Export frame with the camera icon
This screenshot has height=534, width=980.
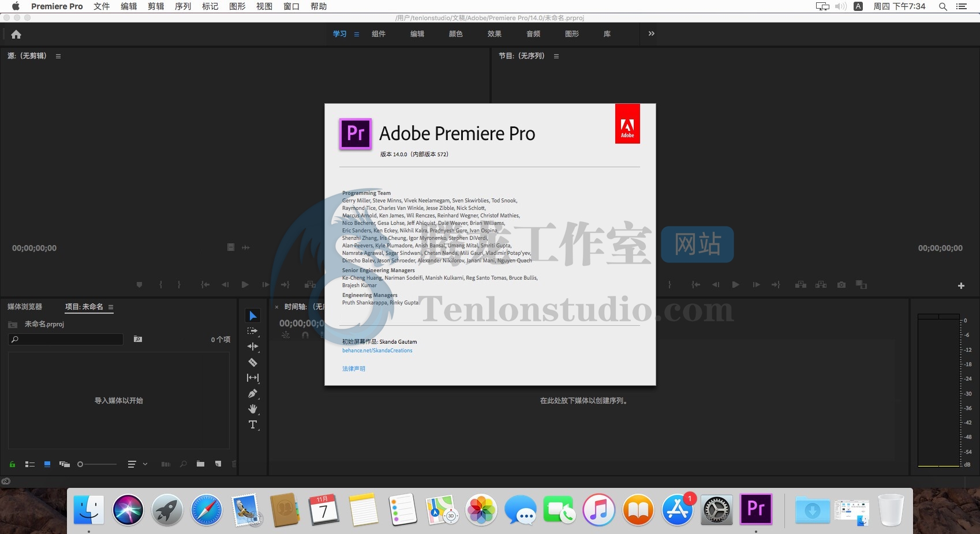(x=841, y=285)
